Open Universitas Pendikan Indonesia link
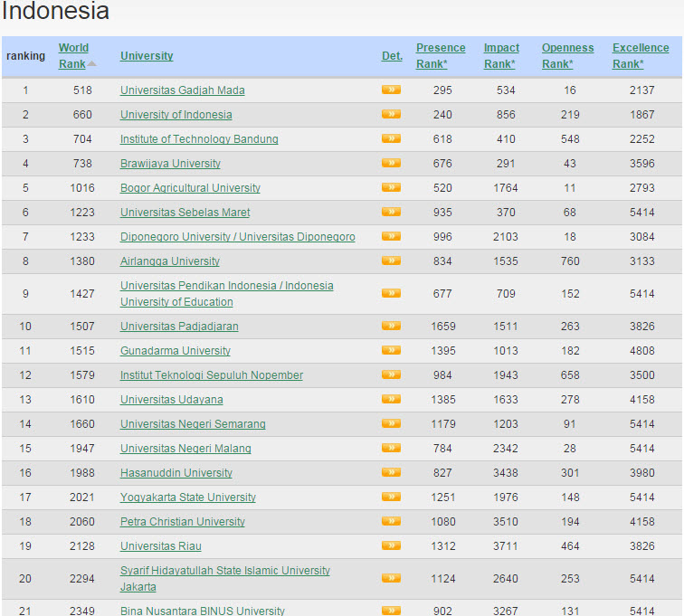Image resolution: width=684 pixels, height=616 pixels. (226, 294)
